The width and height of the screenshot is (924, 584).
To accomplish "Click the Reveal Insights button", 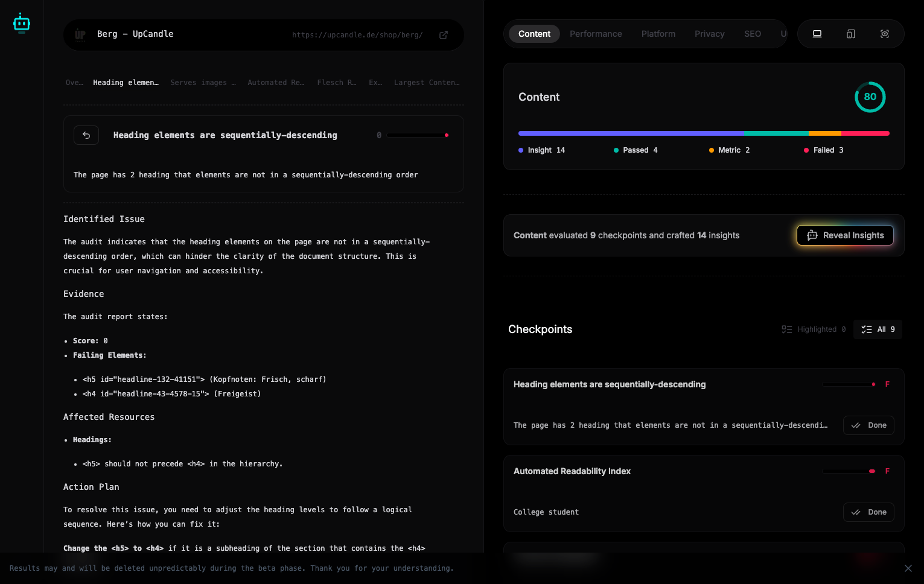I will pyautogui.click(x=845, y=235).
